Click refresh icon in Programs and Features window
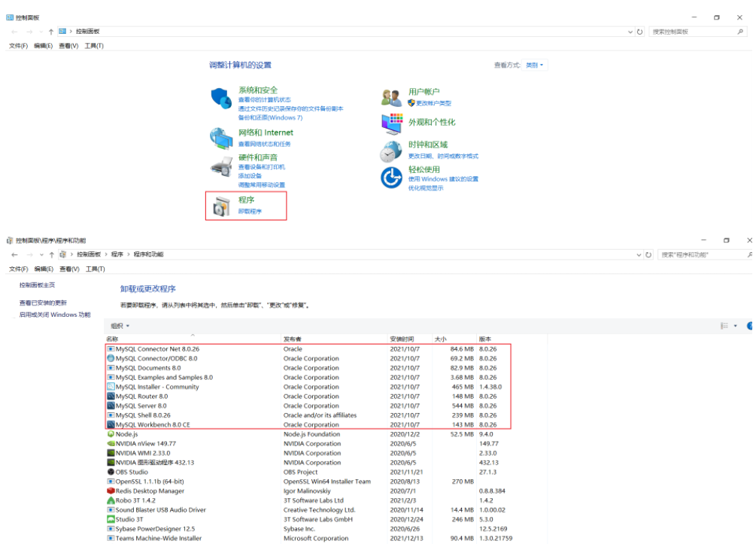Image resolution: width=756 pixels, height=550 pixels. (x=648, y=254)
